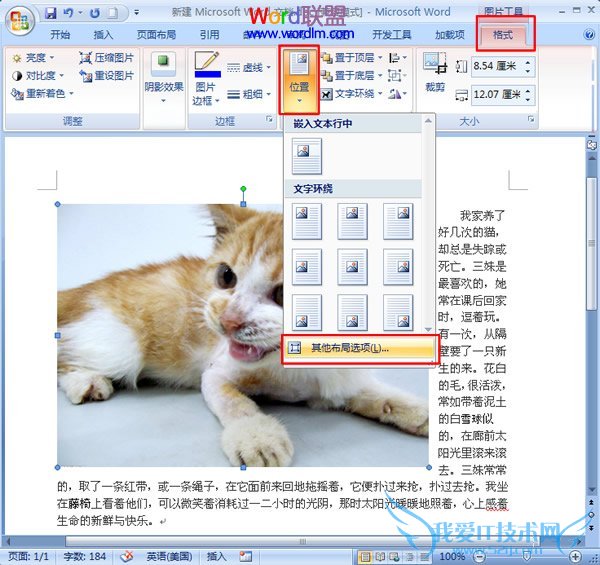Screen dimensions: 600x565
Task: Open the 加载项 tab
Action: pos(450,35)
